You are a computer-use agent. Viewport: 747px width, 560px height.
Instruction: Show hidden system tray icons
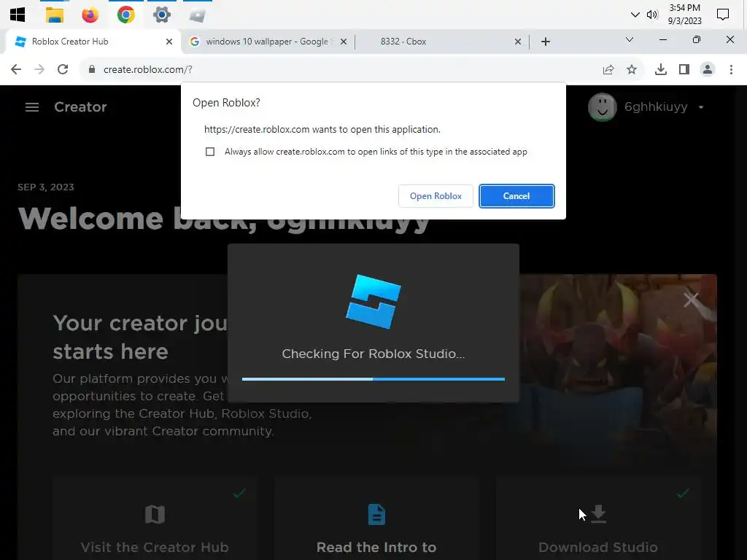[635, 15]
